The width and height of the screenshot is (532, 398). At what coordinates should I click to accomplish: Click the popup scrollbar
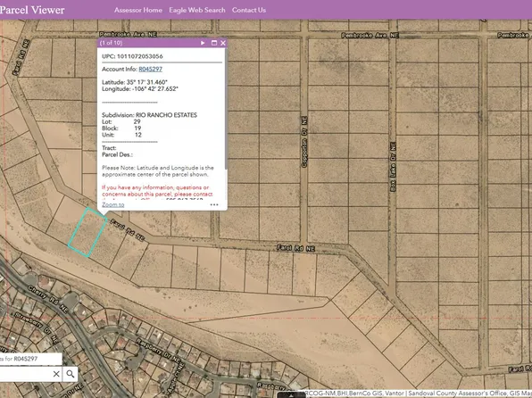226,109
